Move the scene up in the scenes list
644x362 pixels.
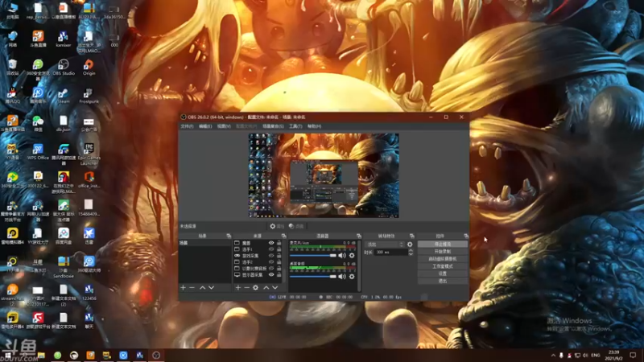(203, 288)
